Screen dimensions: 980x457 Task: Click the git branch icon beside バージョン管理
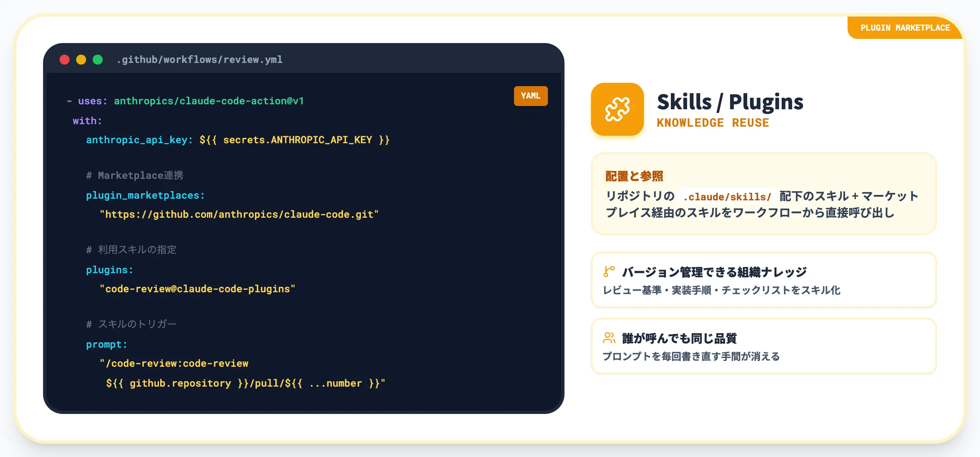pyautogui.click(x=609, y=272)
